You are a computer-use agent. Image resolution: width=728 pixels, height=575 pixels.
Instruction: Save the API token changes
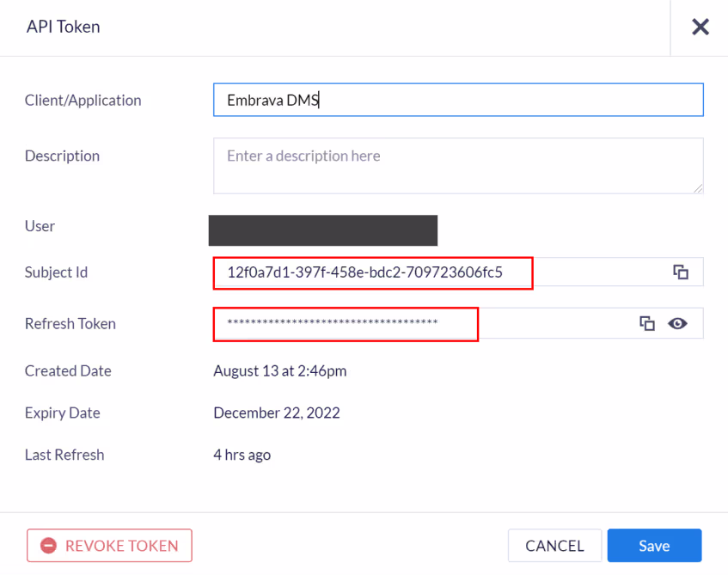pyautogui.click(x=654, y=545)
